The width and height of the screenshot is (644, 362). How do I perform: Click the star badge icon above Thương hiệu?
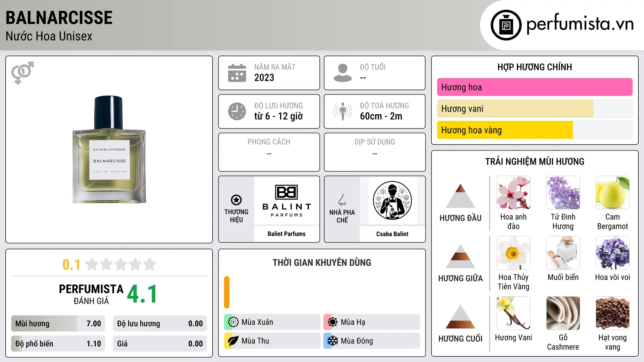236,200
